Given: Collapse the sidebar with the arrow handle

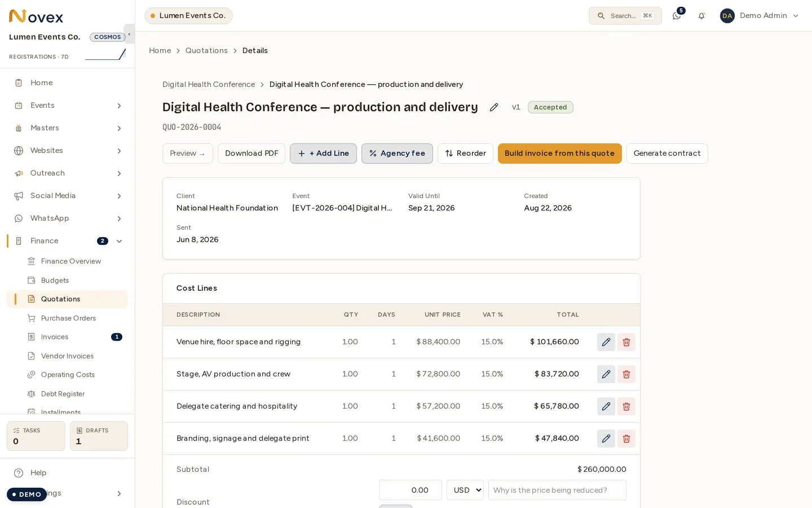Looking at the screenshot, I should click(x=129, y=34).
